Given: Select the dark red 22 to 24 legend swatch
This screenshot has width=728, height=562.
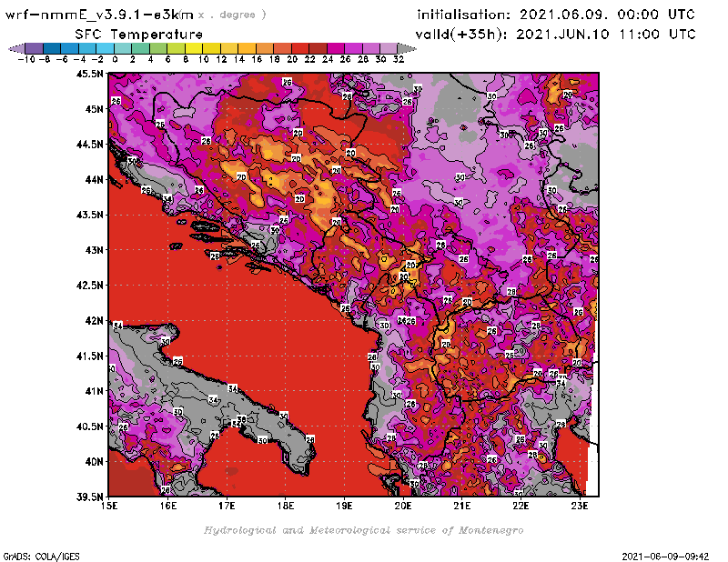Looking at the screenshot, I should point(318,48).
